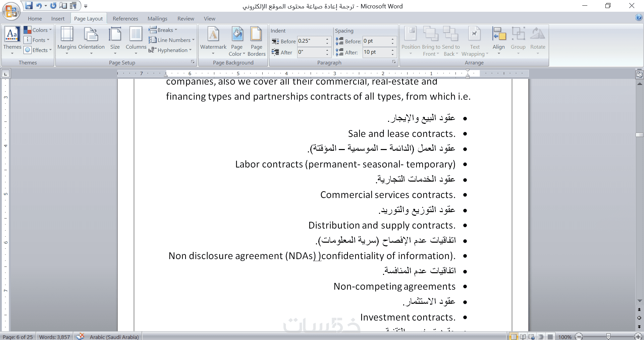
Task: Zoom out using the minus button
Action: tap(579, 337)
